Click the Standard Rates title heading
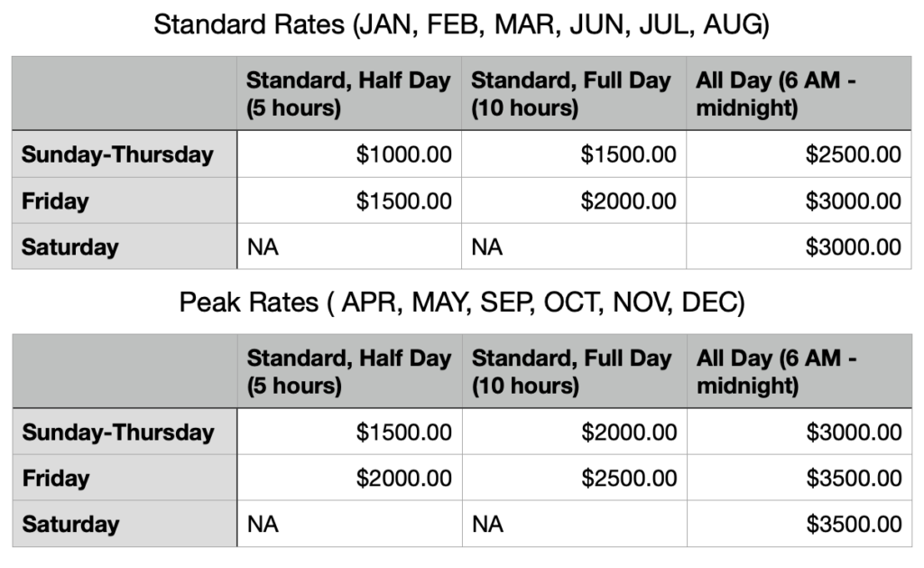Viewport: 924px width, 568px height. pyautogui.click(x=461, y=25)
